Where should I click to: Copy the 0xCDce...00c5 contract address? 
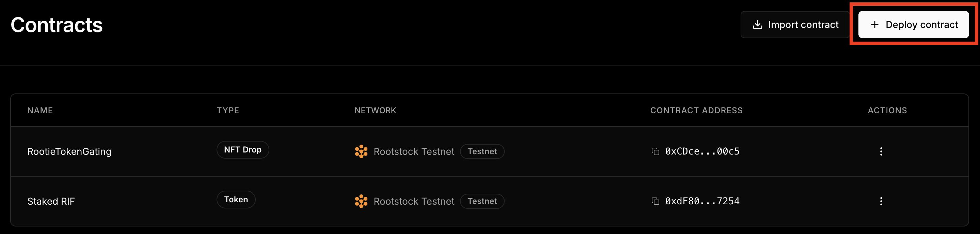coord(655,152)
